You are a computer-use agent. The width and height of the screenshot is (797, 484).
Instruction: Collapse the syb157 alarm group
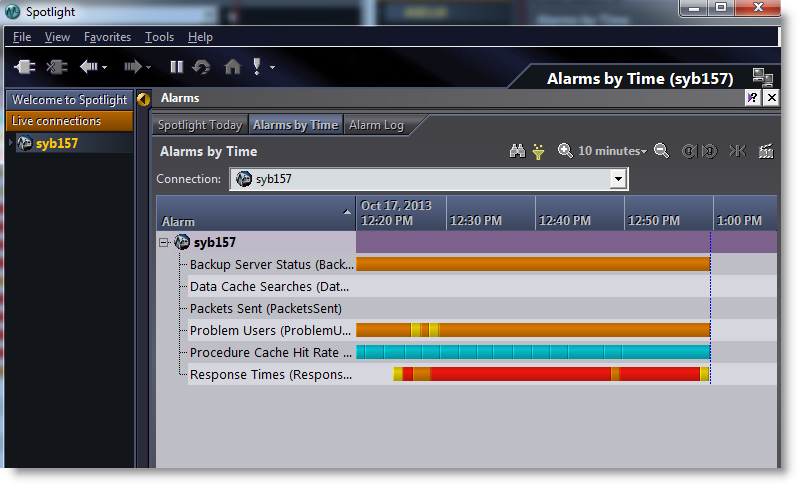tap(164, 243)
